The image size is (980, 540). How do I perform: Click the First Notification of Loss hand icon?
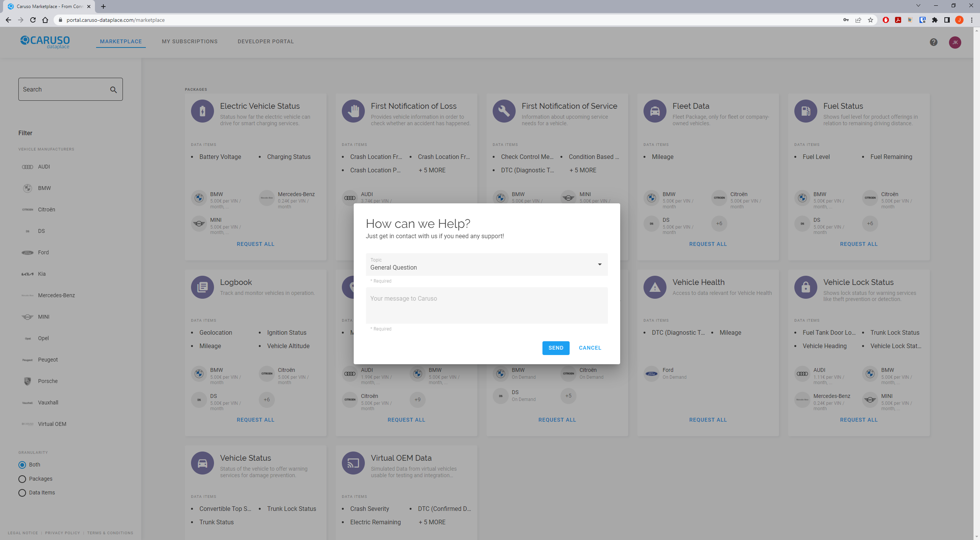point(353,111)
